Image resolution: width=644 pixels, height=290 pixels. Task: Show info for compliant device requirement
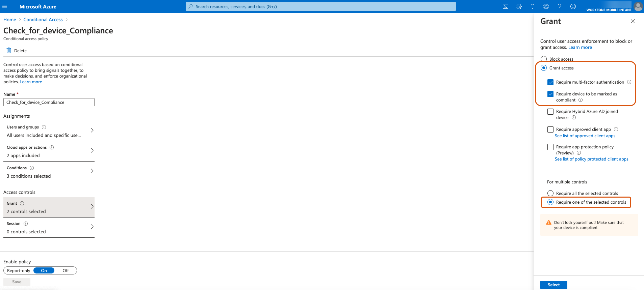coord(581,100)
